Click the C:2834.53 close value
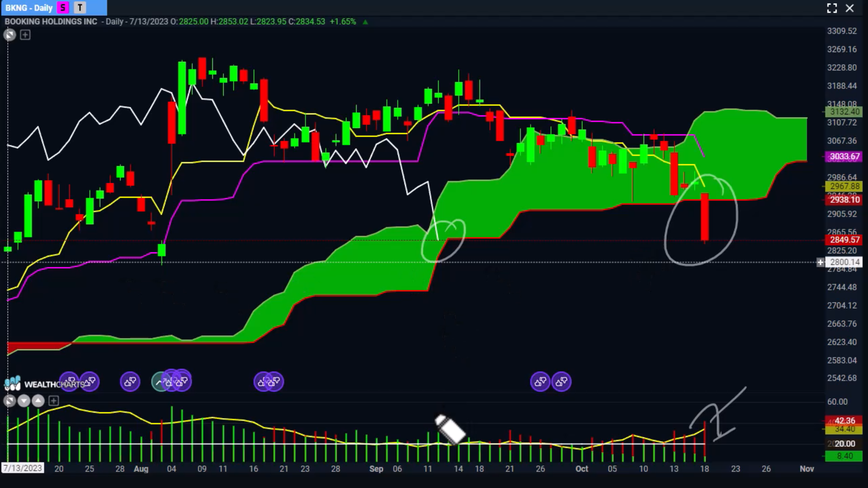This screenshot has height=488, width=868. 307,22
